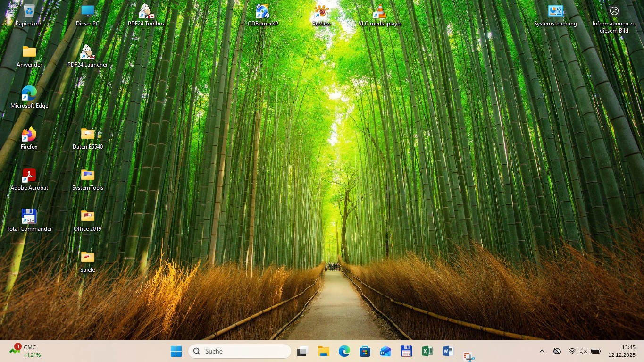This screenshot has height=362, width=644.
Task: Click the PDF24 Launcher desktop icon
Action: (87, 55)
